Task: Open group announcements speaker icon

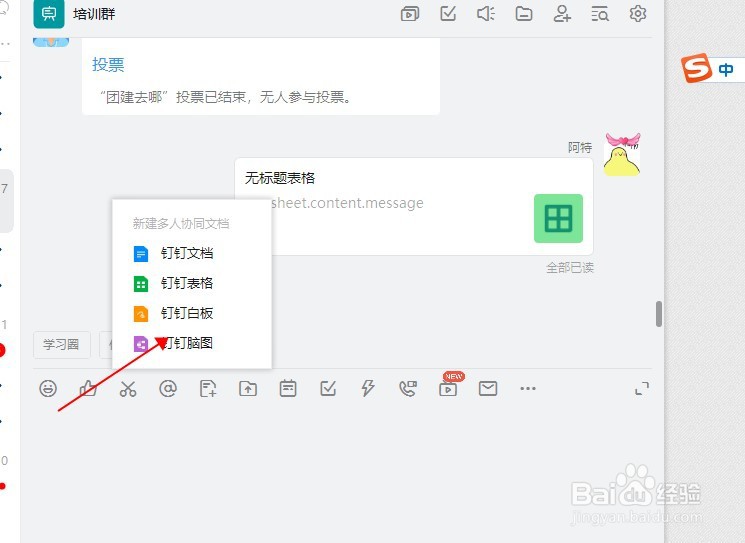Action: point(486,14)
